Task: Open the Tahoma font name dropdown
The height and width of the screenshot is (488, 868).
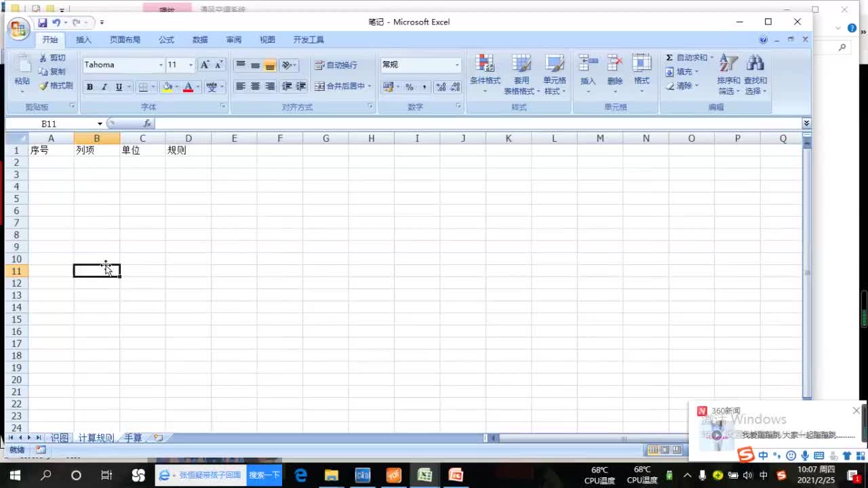Action: click(161, 65)
